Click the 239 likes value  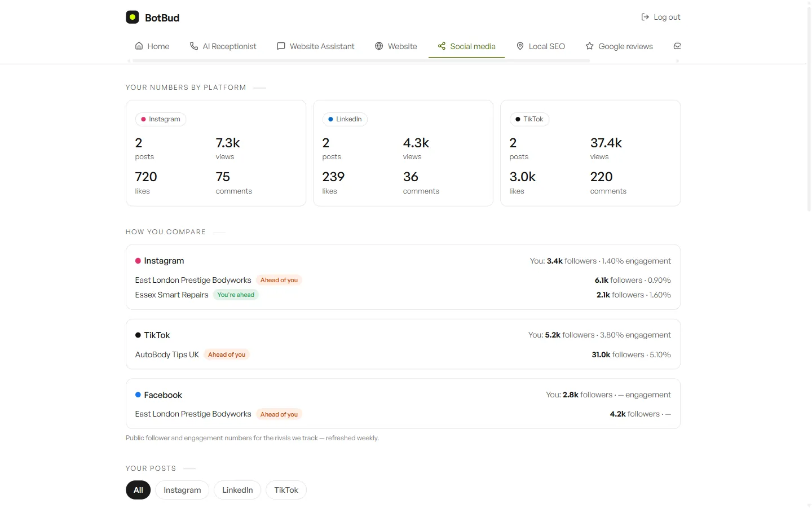click(333, 177)
